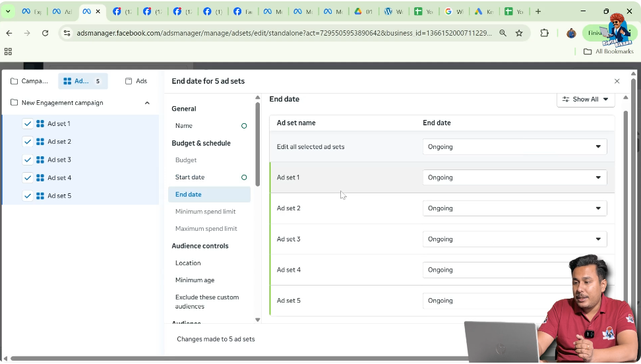
Task: Open end date dropdown for all selected ad sets
Action: click(514, 147)
